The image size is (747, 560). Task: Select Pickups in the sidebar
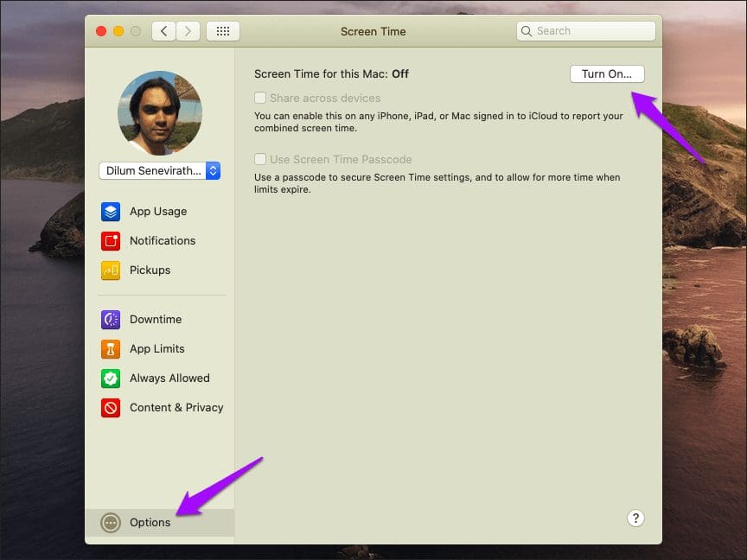(x=150, y=270)
